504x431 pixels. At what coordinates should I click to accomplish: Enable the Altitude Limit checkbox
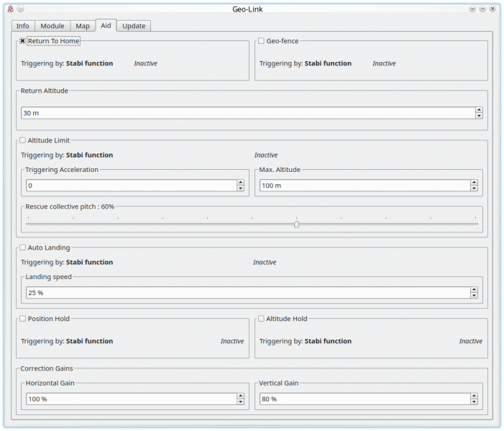23,140
